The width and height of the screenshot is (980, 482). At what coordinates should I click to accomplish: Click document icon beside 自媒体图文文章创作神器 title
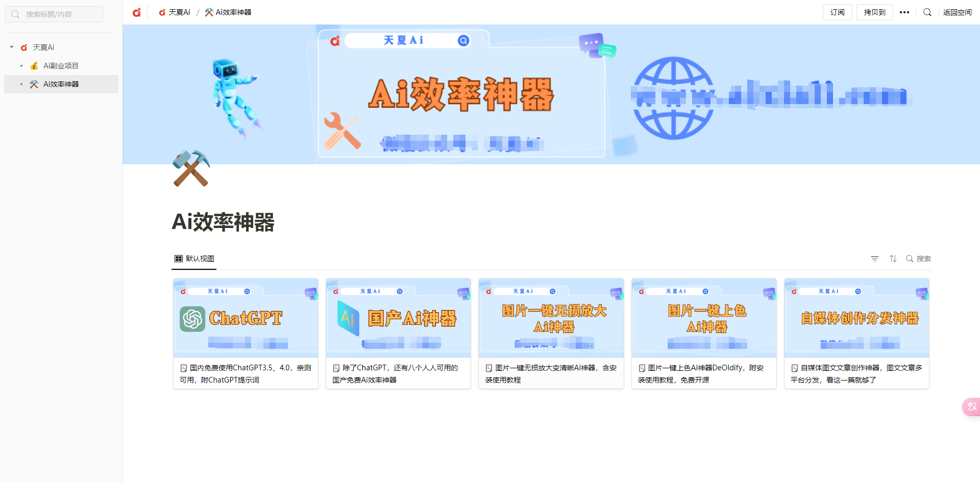(x=795, y=368)
